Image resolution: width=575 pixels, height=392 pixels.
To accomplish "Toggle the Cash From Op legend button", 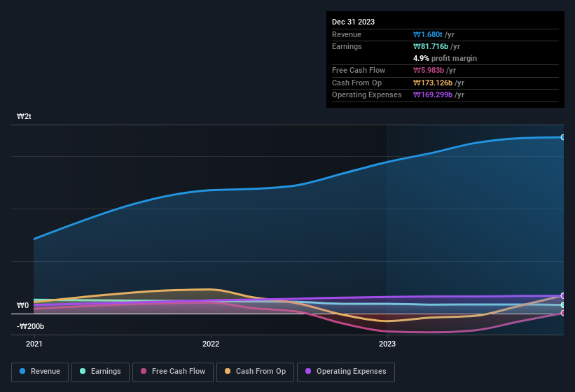I will point(255,372).
